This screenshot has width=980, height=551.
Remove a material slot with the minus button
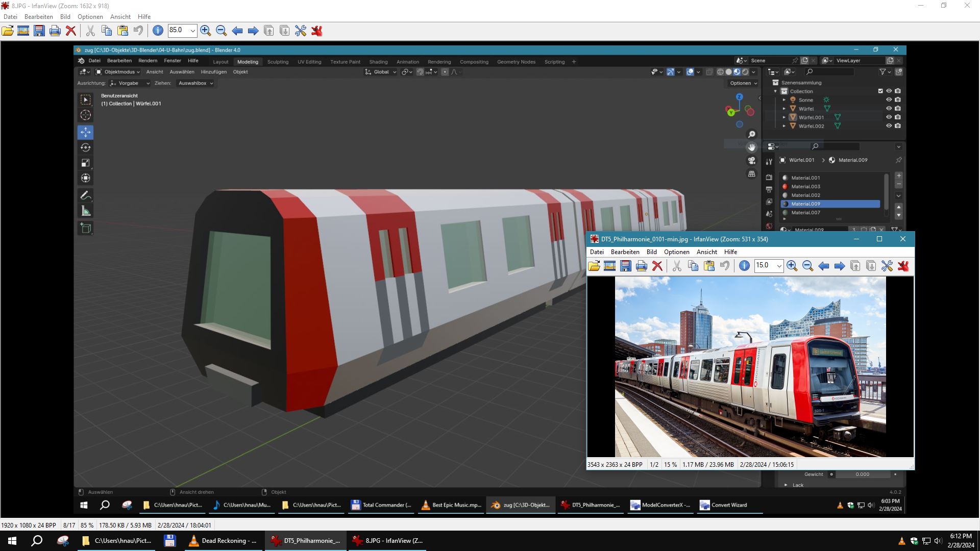click(x=899, y=184)
